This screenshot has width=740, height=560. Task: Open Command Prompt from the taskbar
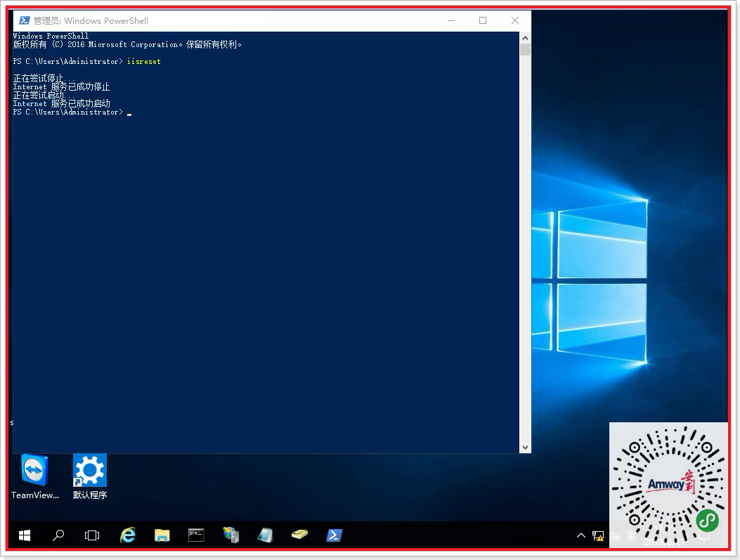coord(196,535)
